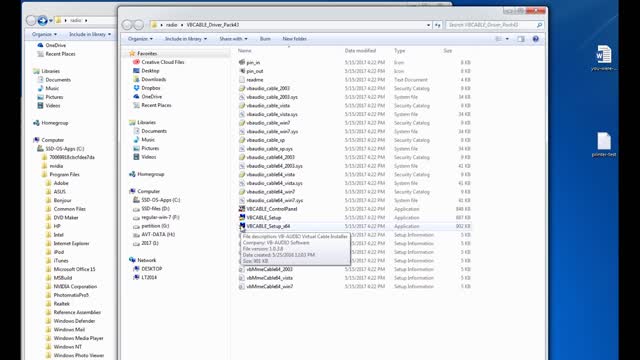Sort by Date modified column header
Image resolution: width=640 pixels, height=360 pixels.
[360, 51]
